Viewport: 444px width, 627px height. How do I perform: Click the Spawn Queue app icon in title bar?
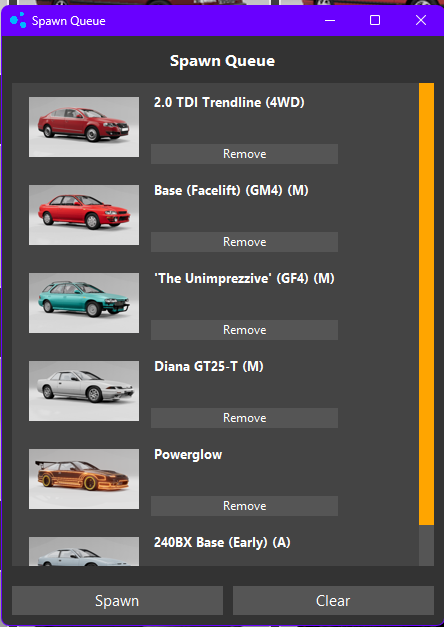(18, 20)
